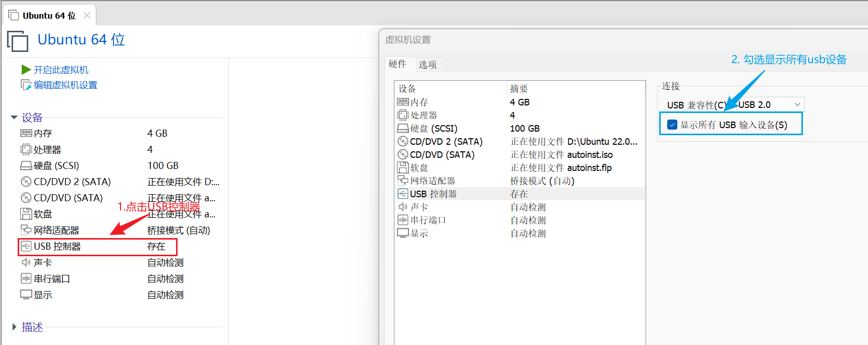The width and height of the screenshot is (868, 345).
Task: Click '4 GB' memory value in left list
Action: (157, 133)
